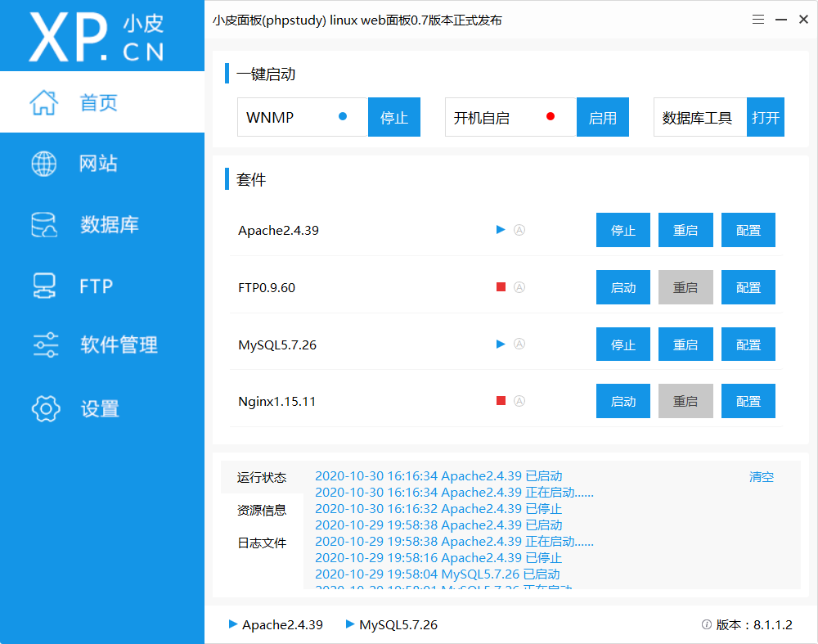Switch to the 资源信息 tab
This screenshot has width=818, height=644.
click(x=262, y=509)
